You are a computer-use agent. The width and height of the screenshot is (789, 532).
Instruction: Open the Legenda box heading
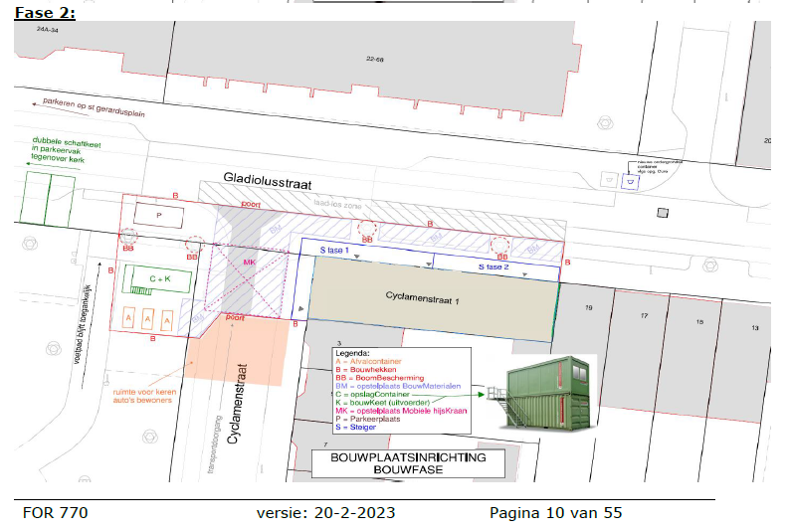point(353,354)
